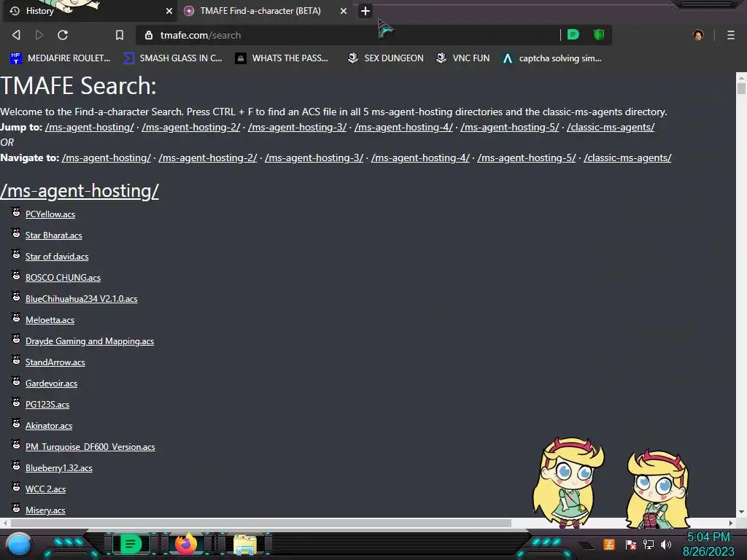Jump to /ms-agent-hosting-4/ section

tap(403, 127)
